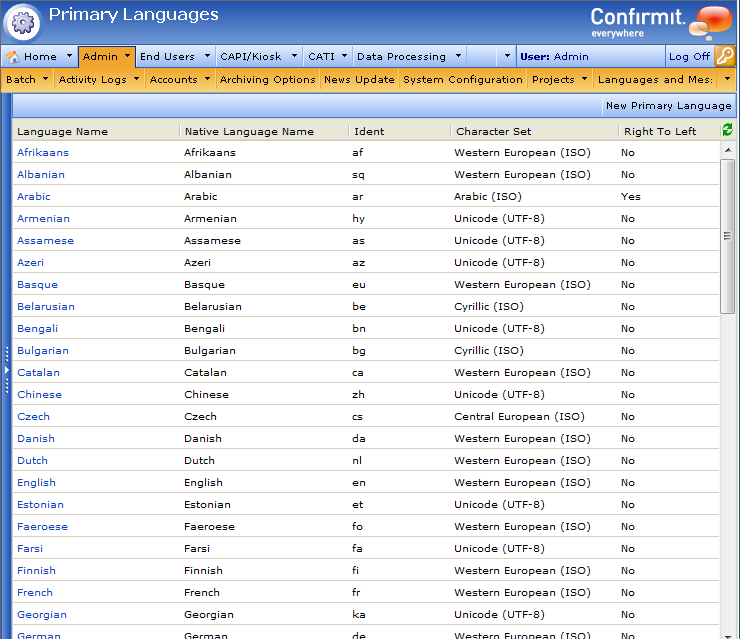Open News Update
The height and width of the screenshot is (639, 740).
[359, 79]
